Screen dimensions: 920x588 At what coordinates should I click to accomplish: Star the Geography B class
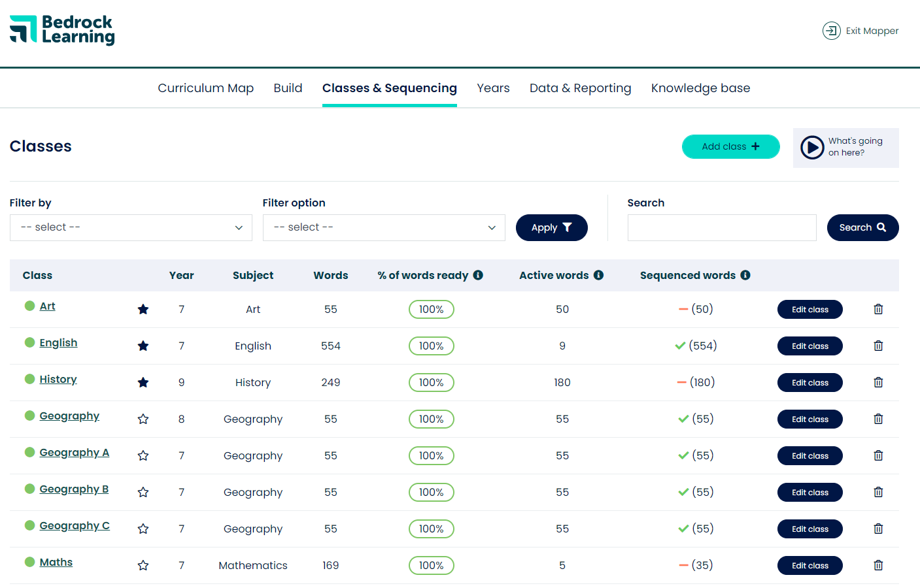(x=143, y=492)
